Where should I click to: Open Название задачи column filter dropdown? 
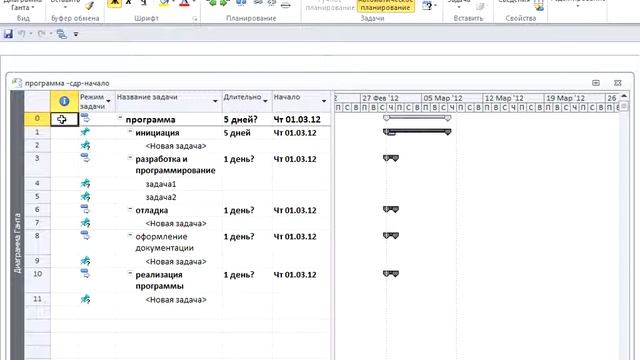(215, 101)
